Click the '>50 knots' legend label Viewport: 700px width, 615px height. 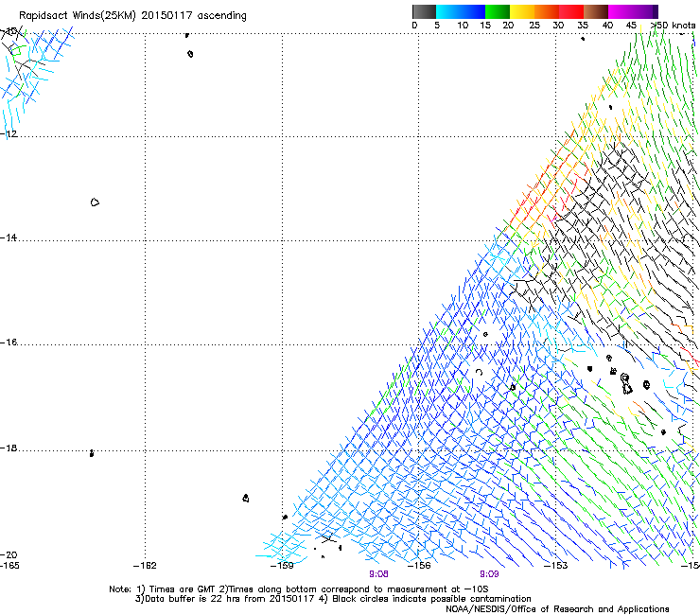[x=674, y=26]
